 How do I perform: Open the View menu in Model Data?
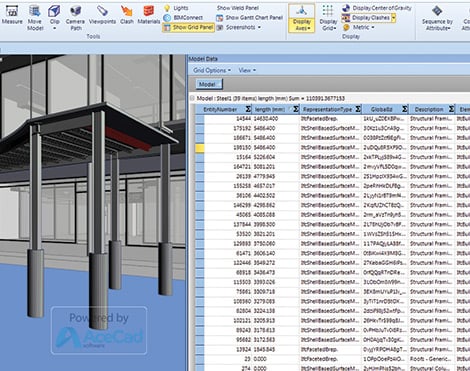point(247,70)
